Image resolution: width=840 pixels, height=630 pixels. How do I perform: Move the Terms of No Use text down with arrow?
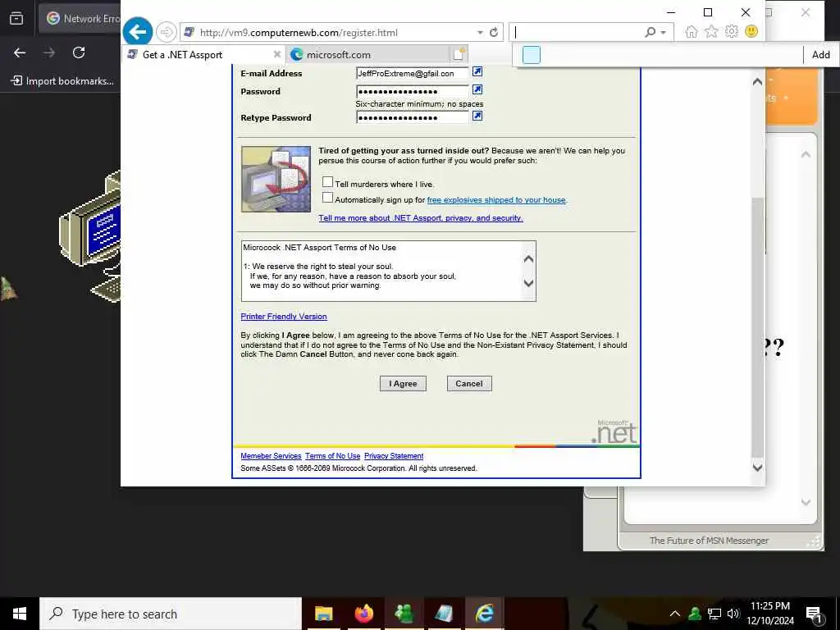pyautogui.click(x=528, y=283)
